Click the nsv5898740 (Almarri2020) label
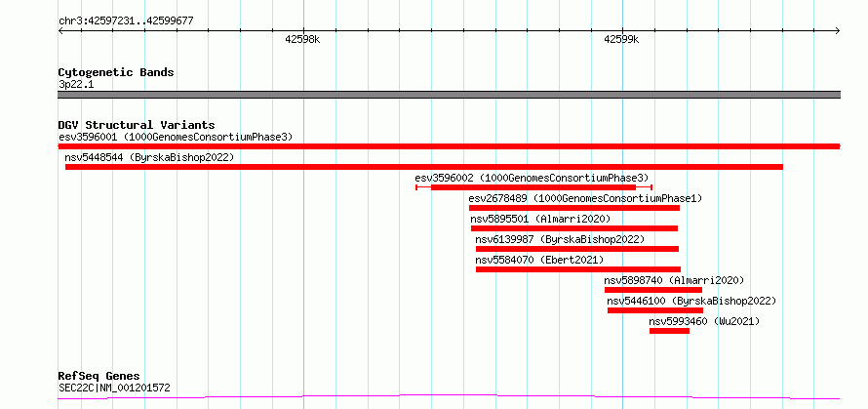The width and height of the screenshot is (868, 409). tap(674, 280)
